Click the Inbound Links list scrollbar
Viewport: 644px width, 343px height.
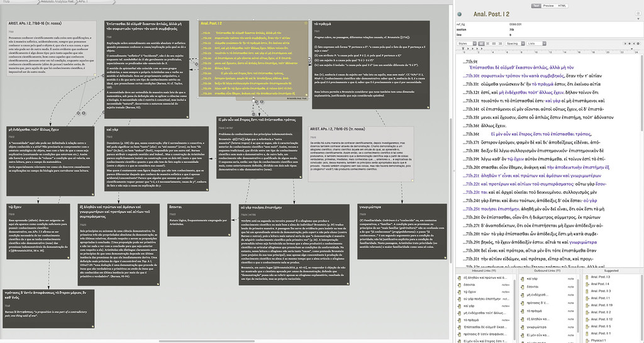tap(514, 308)
